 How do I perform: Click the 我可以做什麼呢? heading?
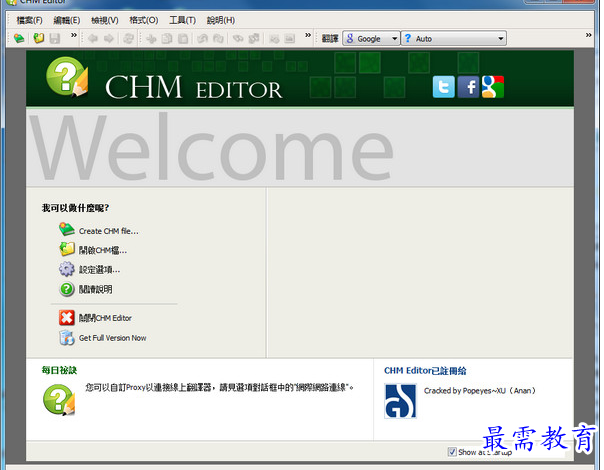click(x=75, y=208)
